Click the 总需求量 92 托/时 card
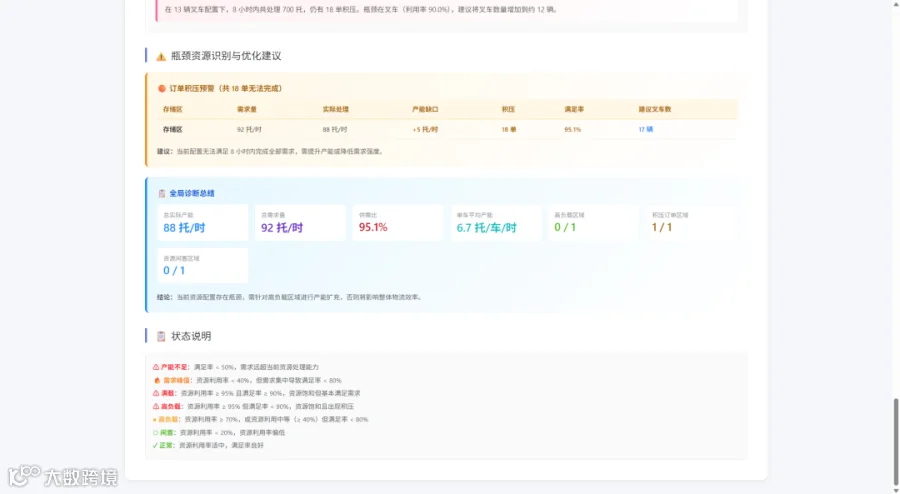The image size is (900, 494). 300,223
